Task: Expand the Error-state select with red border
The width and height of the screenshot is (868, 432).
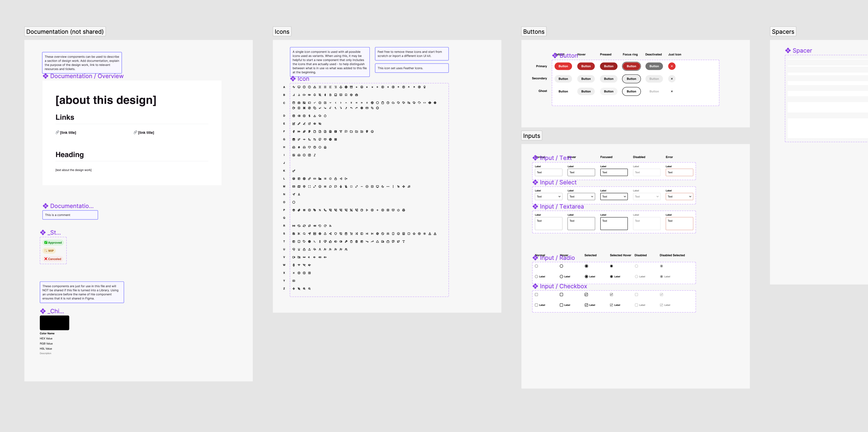Action: click(x=679, y=197)
